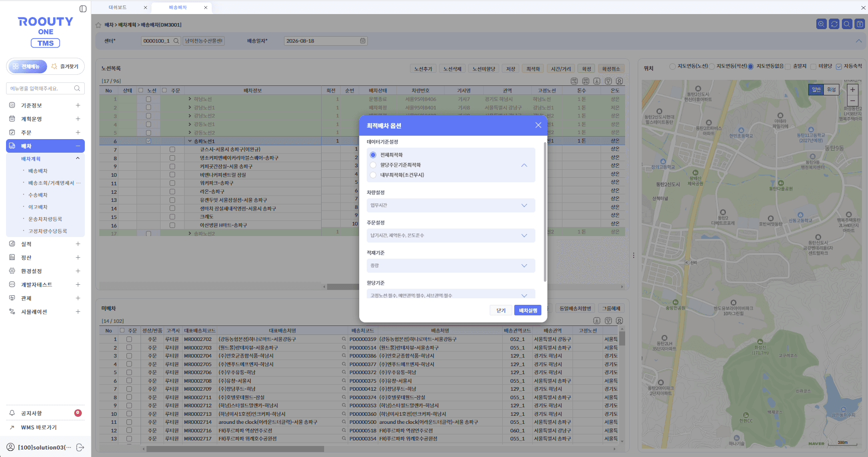Click the user settings icon above 노선목록 grid

coord(620,81)
